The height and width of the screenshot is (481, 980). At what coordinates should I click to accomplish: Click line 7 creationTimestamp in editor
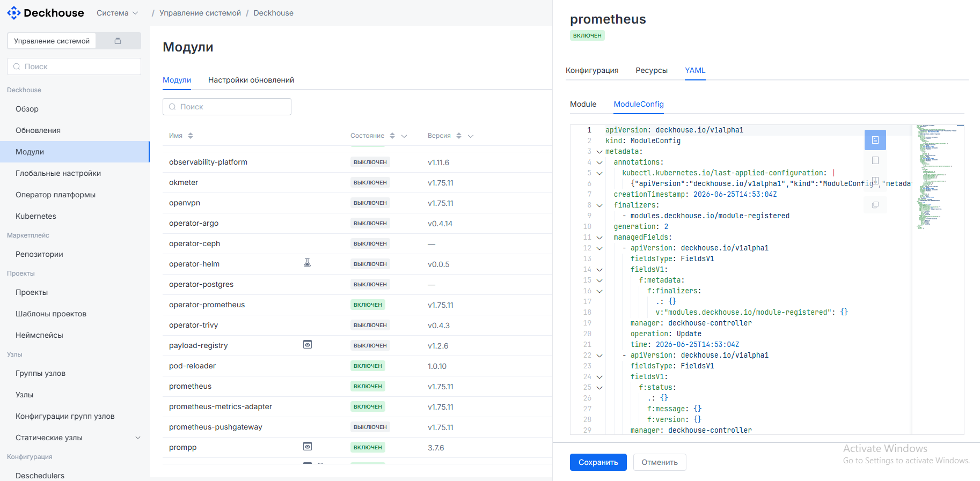695,194
